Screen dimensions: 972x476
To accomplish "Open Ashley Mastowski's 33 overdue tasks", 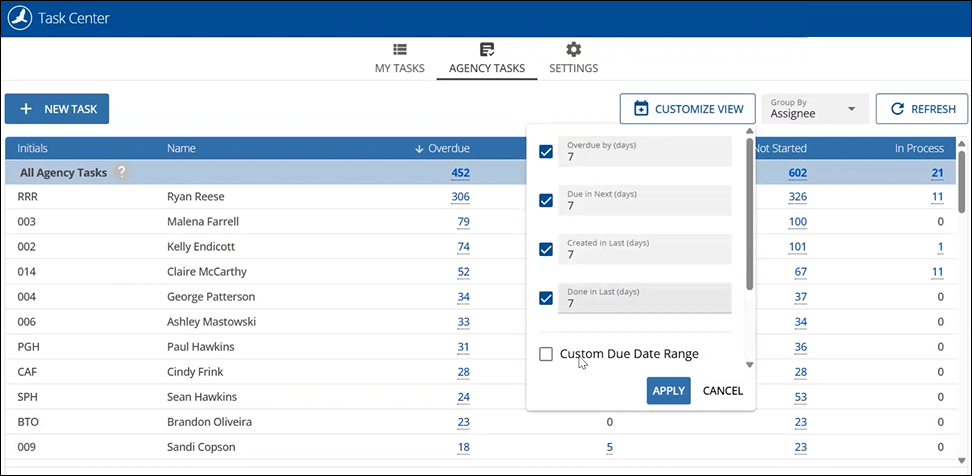I will tap(463, 322).
